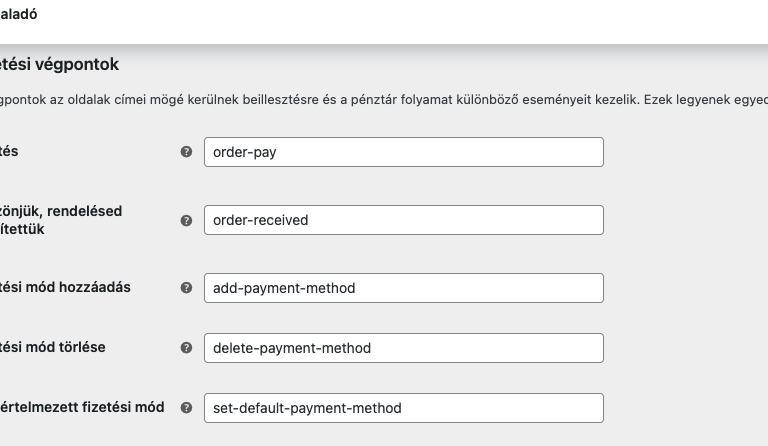Click the 'végpontok' section heading

[x=59, y=64]
